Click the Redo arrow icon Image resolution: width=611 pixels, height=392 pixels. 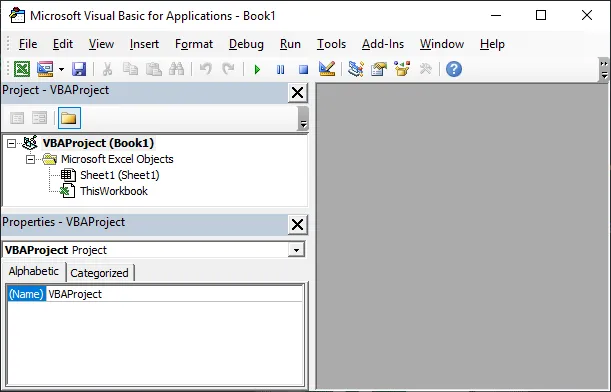pyautogui.click(x=228, y=69)
